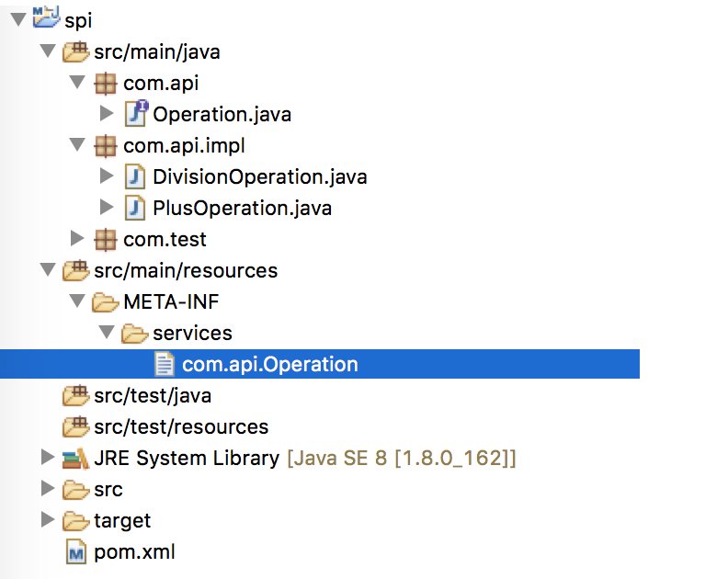
Task: Select the src/main/java label
Action: pos(156,52)
